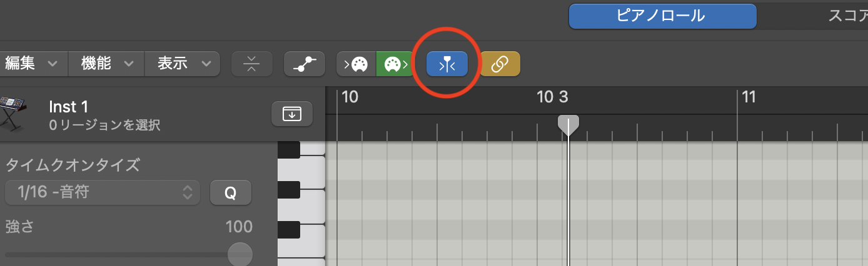The image size is (868, 266).
Task: Click the download-arrow button beside Inst 1
Action: click(291, 114)
